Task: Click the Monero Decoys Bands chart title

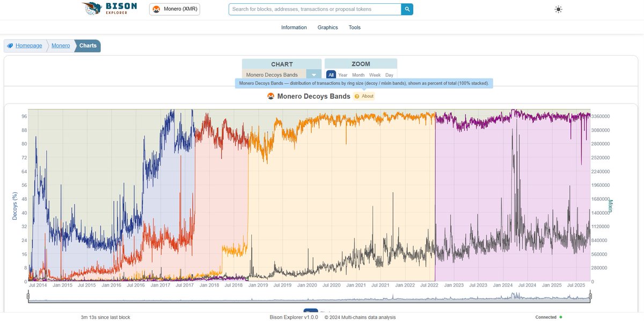Action: [x=314, y=97]
